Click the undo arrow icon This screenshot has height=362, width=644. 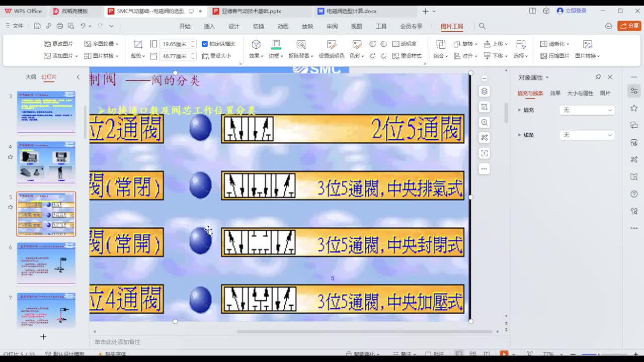click(83, 26)
